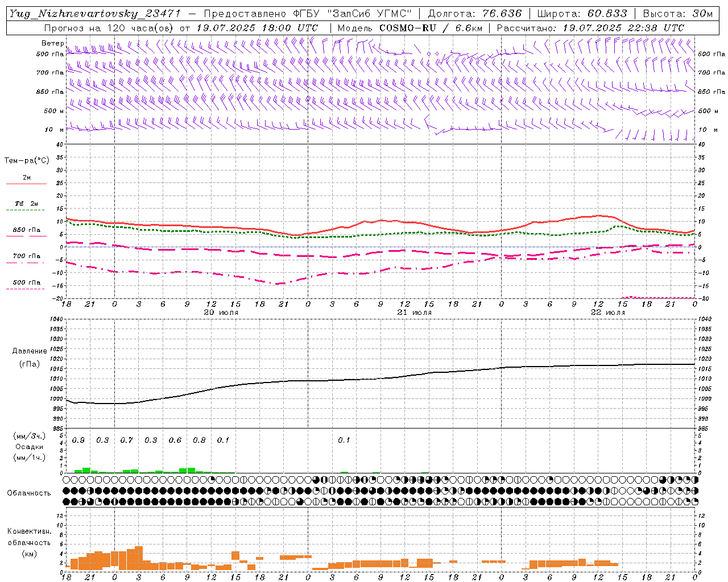Select the text Предоставлено ФГБУ "ЗапСиб УГМС"
728x582 pixels.
307,14
